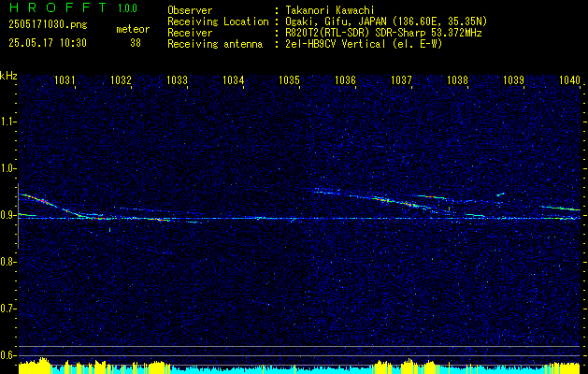Click the 1040 time axis marker
Image resolution: width=588 pixels, height=374 pixels.
coord(569,79)
